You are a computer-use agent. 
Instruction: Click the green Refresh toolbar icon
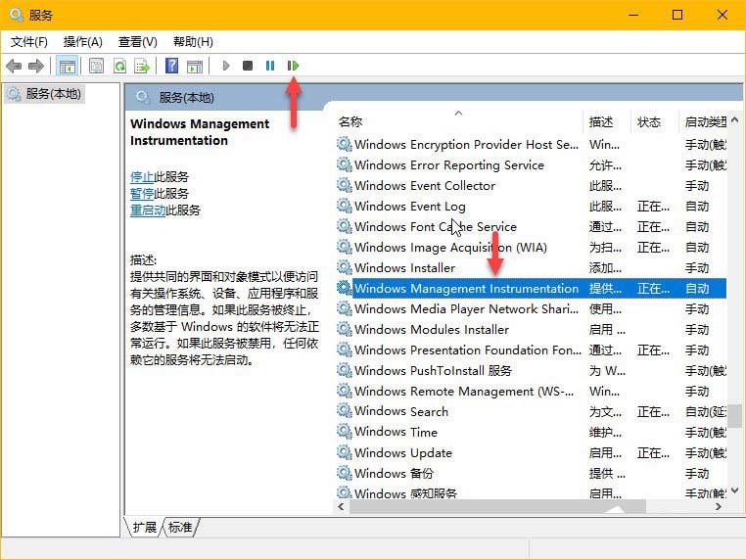tap(119, 66)
